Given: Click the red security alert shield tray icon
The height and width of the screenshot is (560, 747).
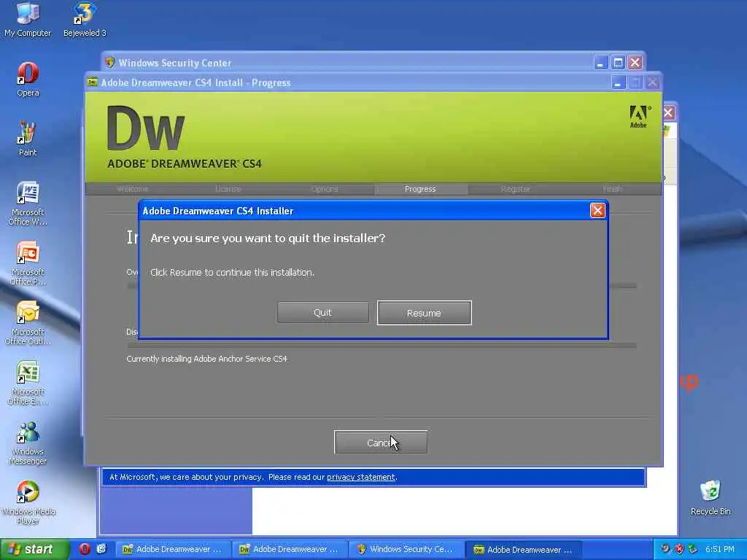Looking at the screenshot, I should (679, 549).
